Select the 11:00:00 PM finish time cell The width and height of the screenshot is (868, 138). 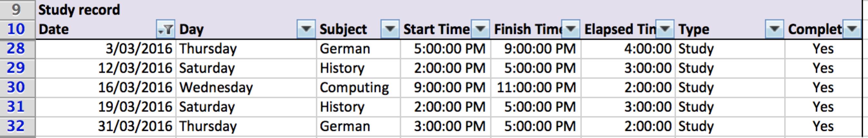537,88
